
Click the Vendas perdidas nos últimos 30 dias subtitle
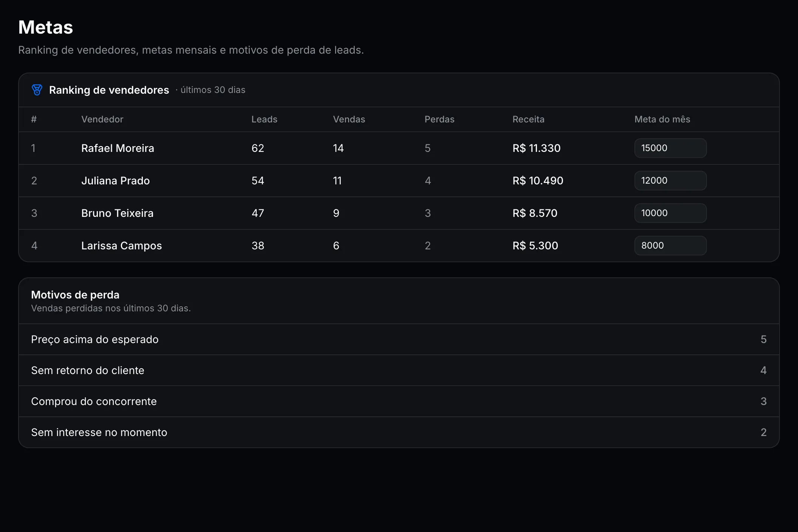click(x=111, y=308)
